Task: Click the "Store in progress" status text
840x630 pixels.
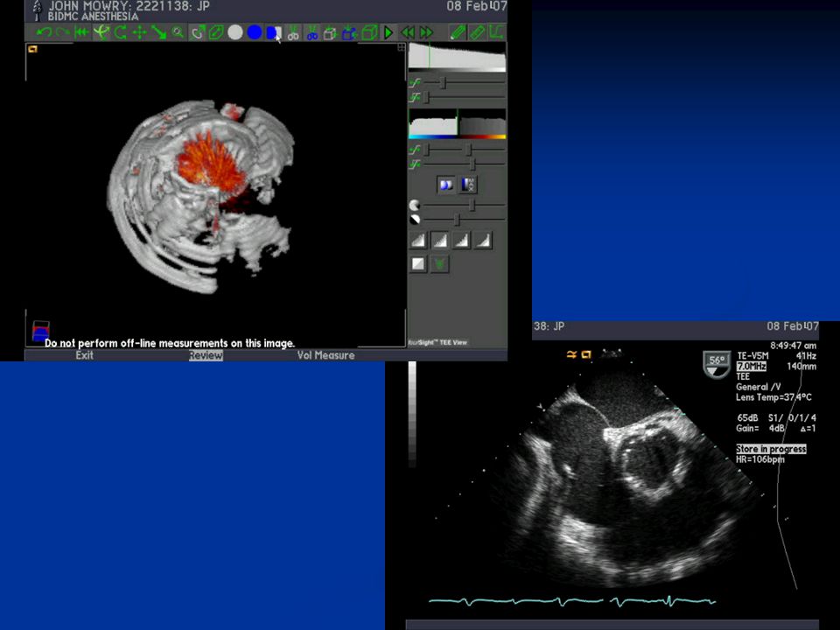Action: coord(771,449)
